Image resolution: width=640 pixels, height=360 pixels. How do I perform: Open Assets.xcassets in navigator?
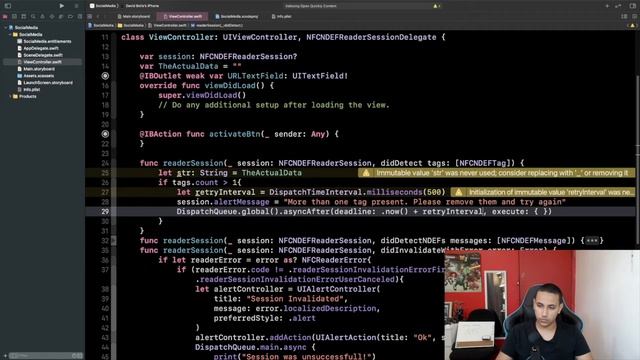click(36, 76)
